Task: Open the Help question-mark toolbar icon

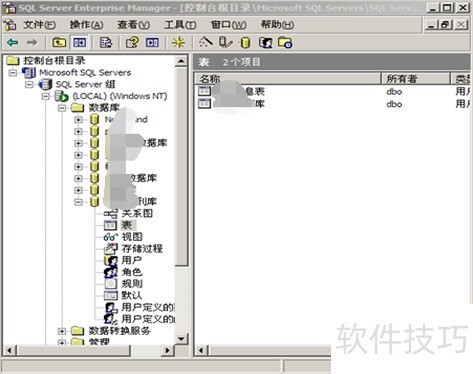Action: tap(132, 42)
